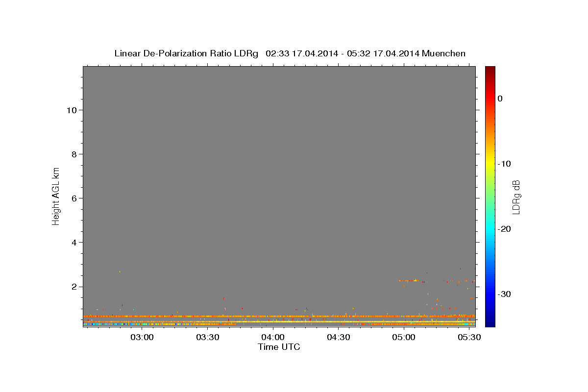Click the 2 km height tick label
Screen dimensions: 588x392
coord(74,287)
